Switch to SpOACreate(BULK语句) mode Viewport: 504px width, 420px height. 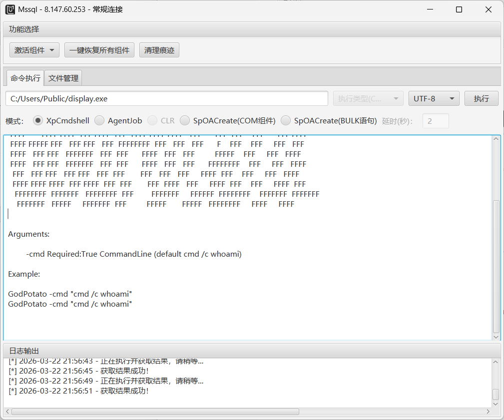(x=286, y=120)
